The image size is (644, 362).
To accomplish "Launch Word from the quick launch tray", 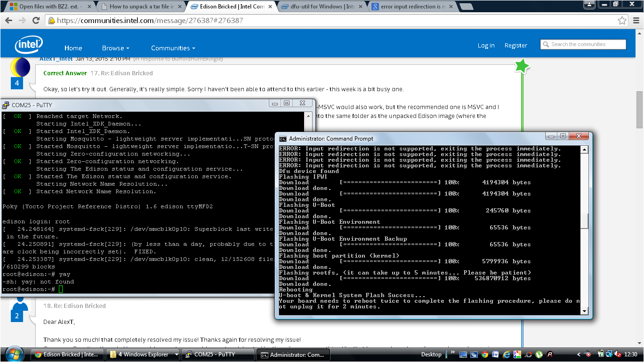I will pos(496,354).
